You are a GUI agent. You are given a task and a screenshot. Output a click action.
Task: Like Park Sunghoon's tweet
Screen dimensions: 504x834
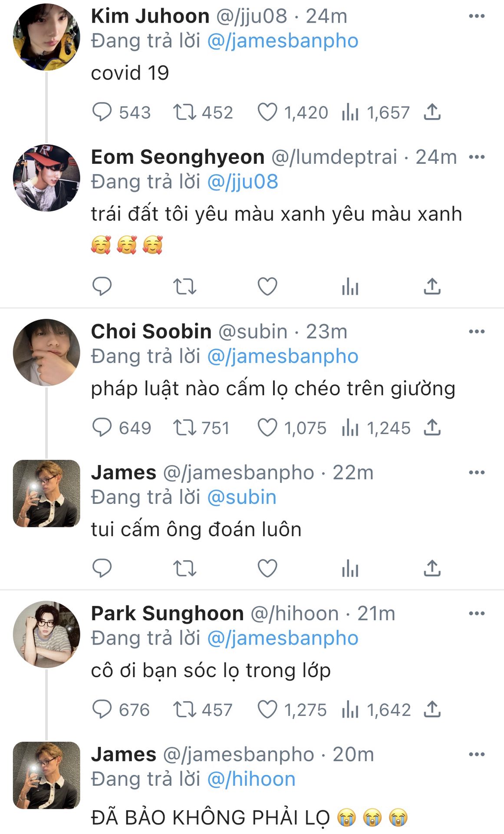coord(267,709)
